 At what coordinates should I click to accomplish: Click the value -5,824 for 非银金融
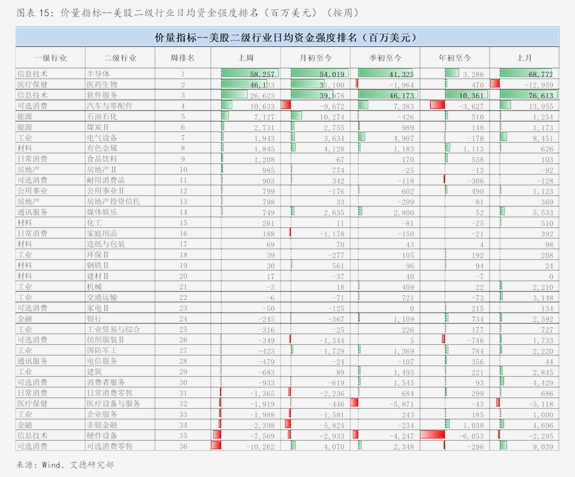coord(332,425)
